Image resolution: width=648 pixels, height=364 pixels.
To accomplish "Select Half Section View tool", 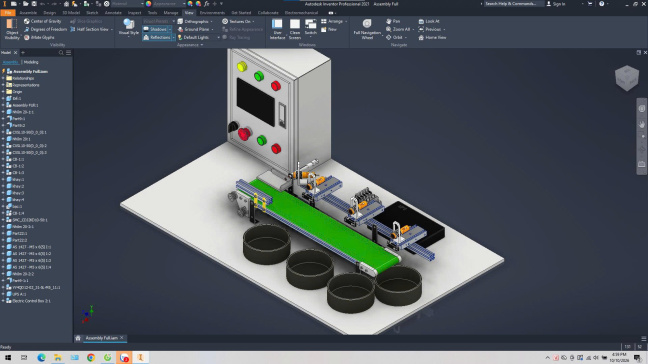I will pyautogui.click(x=89, y=29).
